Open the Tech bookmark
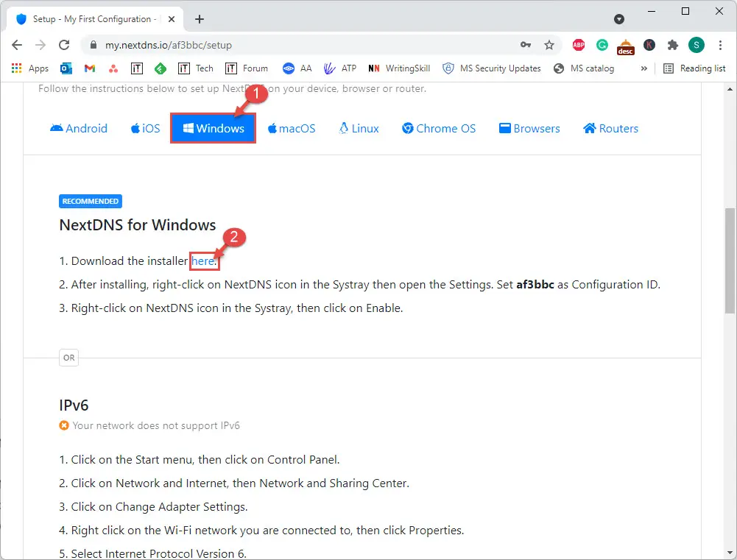 coord(196,68)
